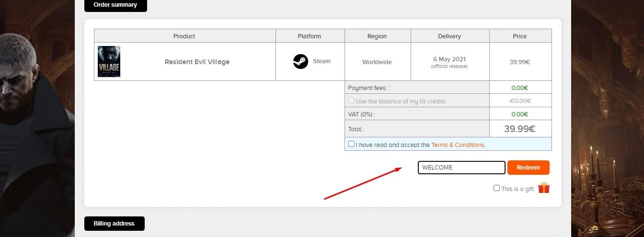This screenshot has height=237, width=644.
Task: Select the Order summary heading tab
Action: click(x=115, y=5)
